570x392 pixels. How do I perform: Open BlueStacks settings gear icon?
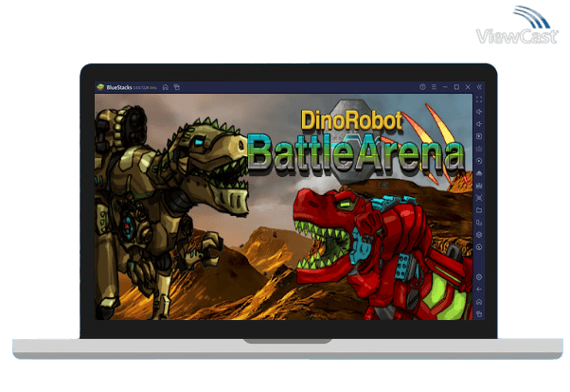[x=479, y=277]
